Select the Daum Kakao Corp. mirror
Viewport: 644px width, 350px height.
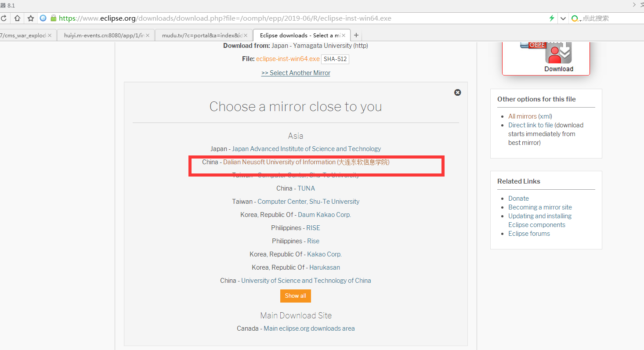[324, 215]
